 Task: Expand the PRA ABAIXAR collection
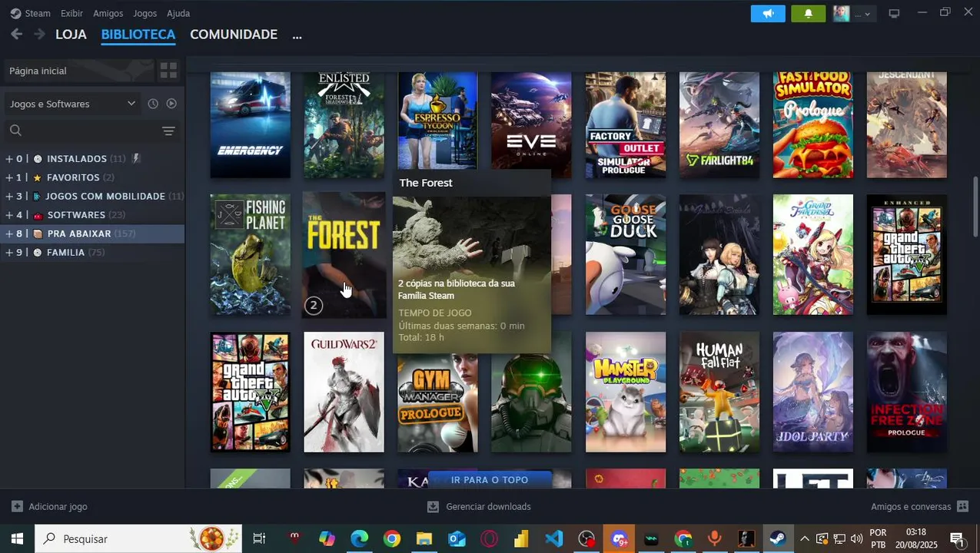(x=9, y=233)
